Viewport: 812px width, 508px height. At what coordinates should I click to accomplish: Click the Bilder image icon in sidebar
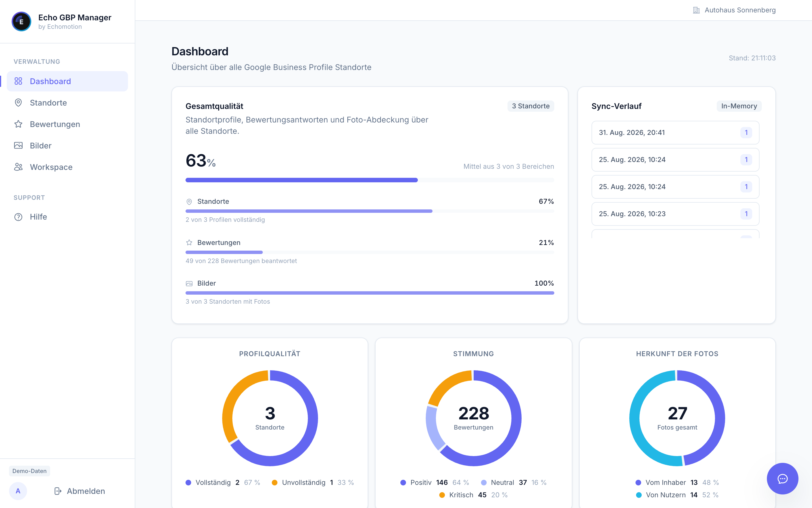(18, 145)
